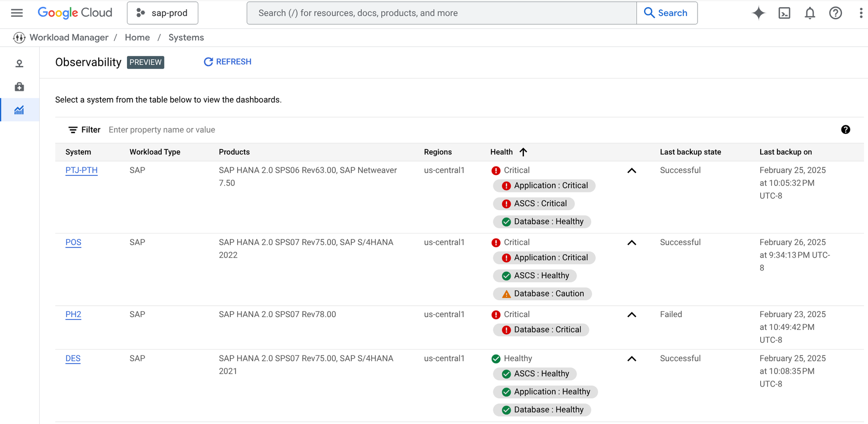Open the evaluation briefcase sidebar icon

[19, 87]
